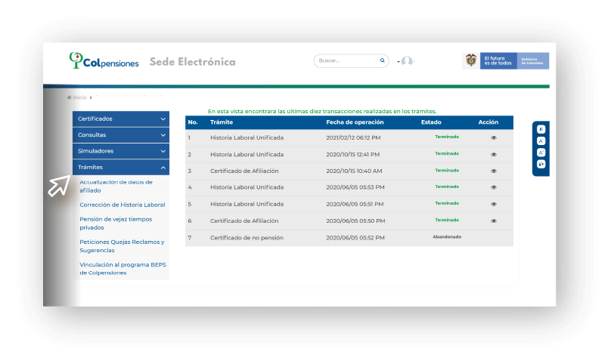Expand the Consultas sidebar section
The image size is (614, 364).
point(121,134)
